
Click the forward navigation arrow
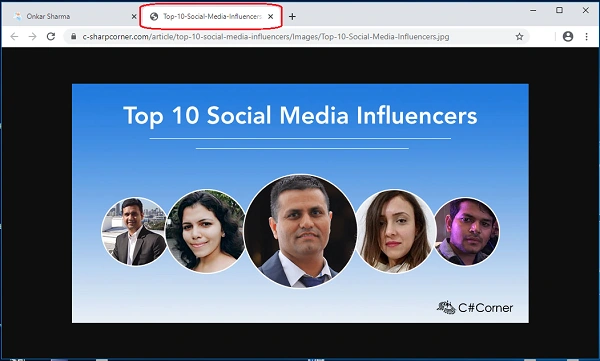pyautogui.click(x=33, y=37)
